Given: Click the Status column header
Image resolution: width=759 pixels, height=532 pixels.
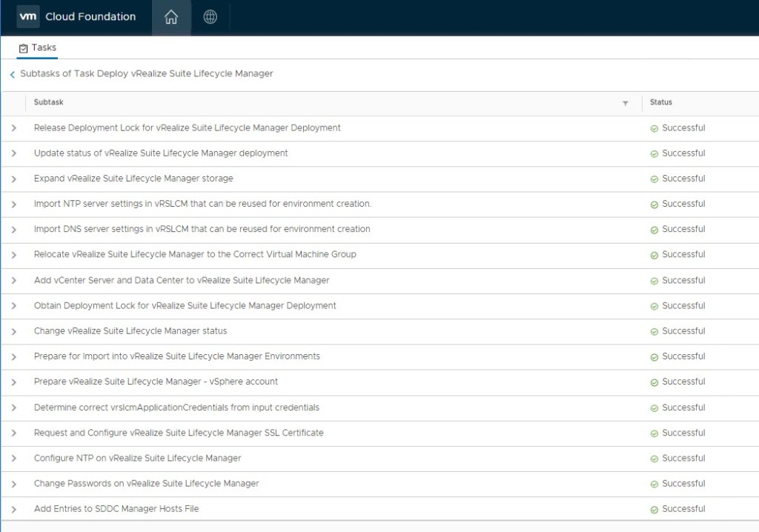Looking at the screenshot, I should (x=661, y=102).
